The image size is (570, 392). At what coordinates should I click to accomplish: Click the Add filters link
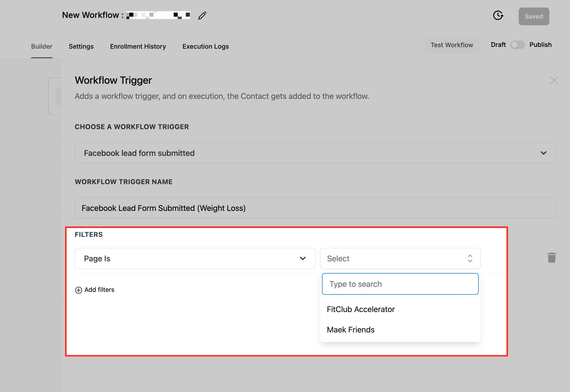[99, 290]
